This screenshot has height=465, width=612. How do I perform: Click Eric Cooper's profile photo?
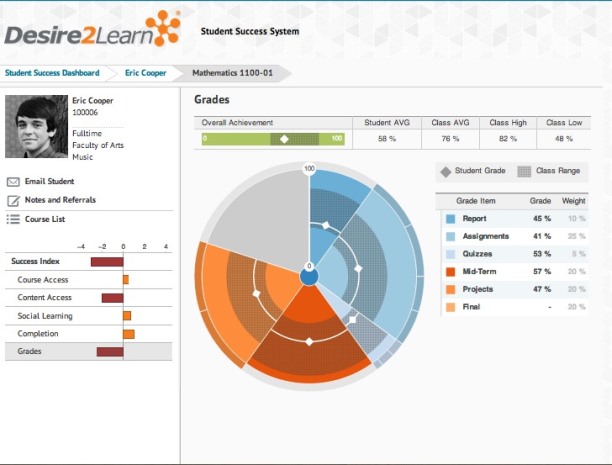point(37,125)
